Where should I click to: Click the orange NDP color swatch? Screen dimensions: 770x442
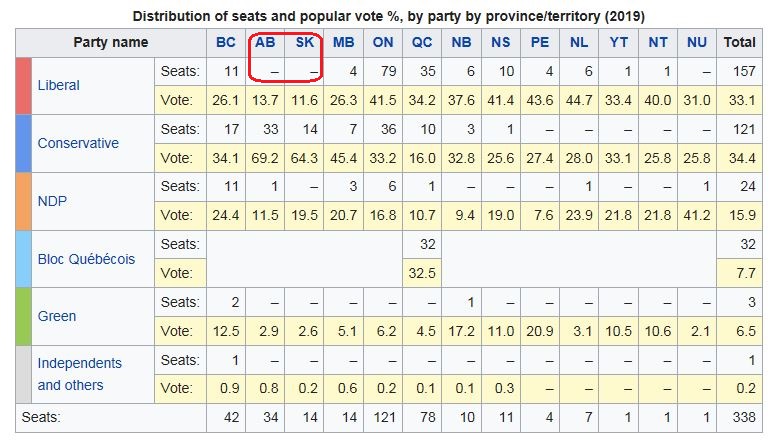tap(24, 201)
